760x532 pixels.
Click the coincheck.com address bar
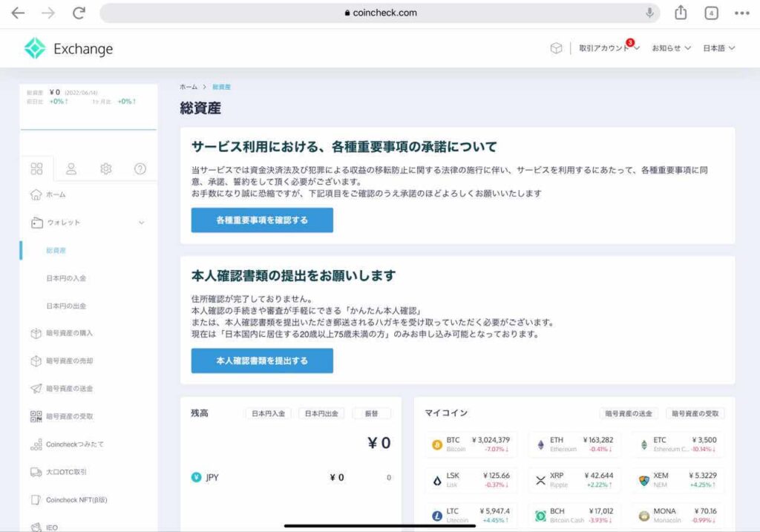tap(380, 13)
